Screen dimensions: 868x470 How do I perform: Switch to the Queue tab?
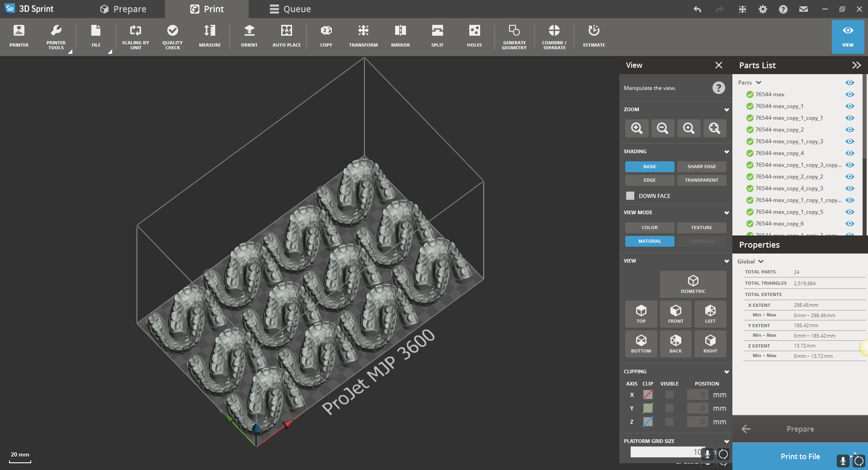pos(290,9)
